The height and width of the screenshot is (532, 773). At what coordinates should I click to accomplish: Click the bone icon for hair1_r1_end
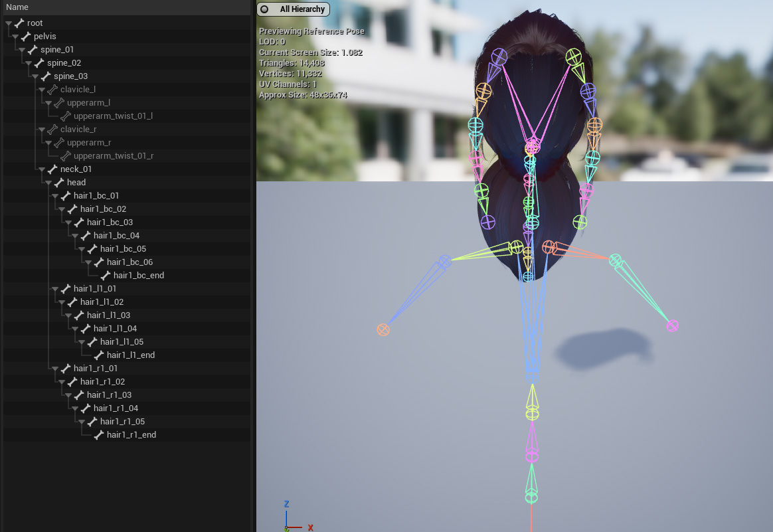point(99,434)
